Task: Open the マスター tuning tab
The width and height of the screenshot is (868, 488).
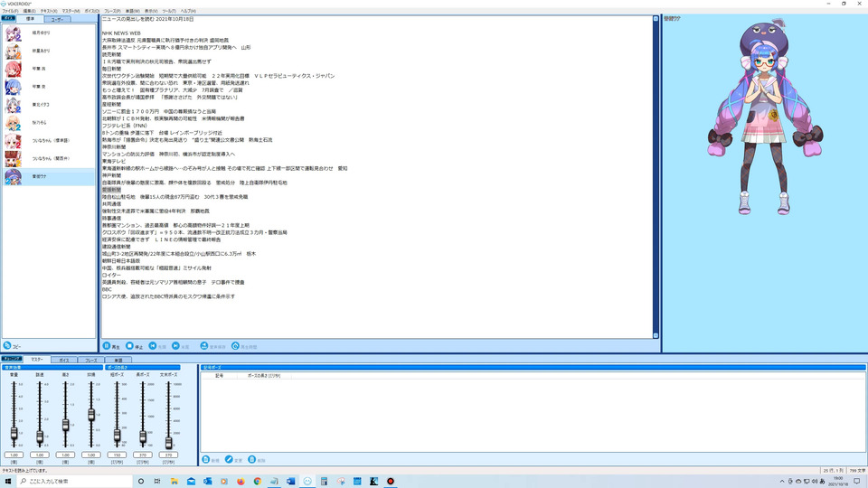Action: [36, 360]
